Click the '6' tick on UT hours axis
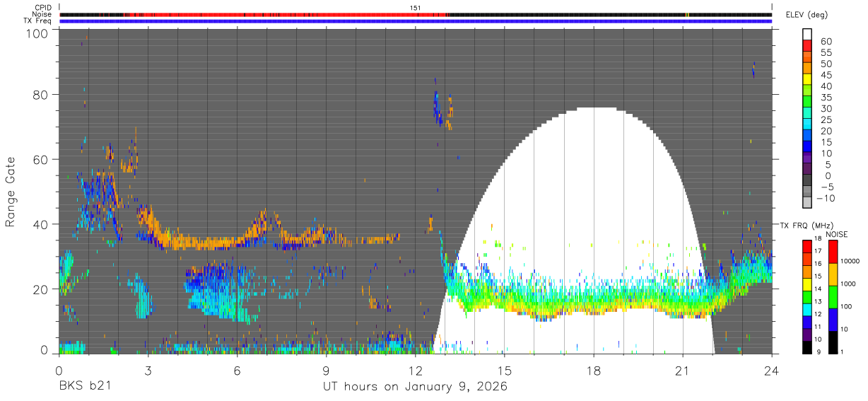This screenshot has height=401, width=868. 237,370
